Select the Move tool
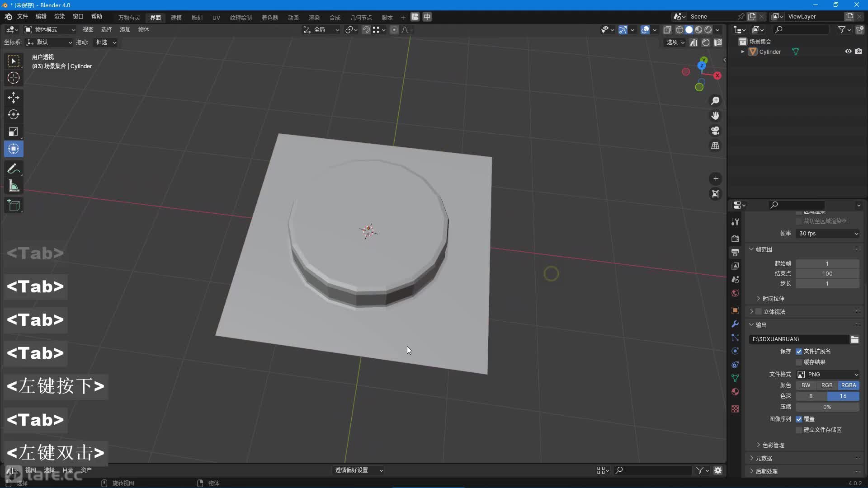Image resolution: width=868 pixels, height=488 pixels. pos(14,98)
